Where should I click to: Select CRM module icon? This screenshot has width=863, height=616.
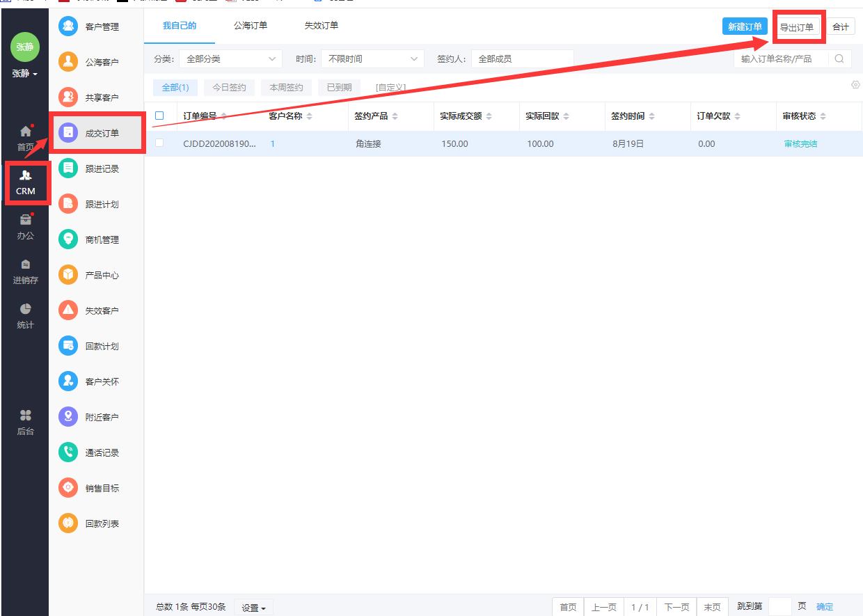(26, 175)
